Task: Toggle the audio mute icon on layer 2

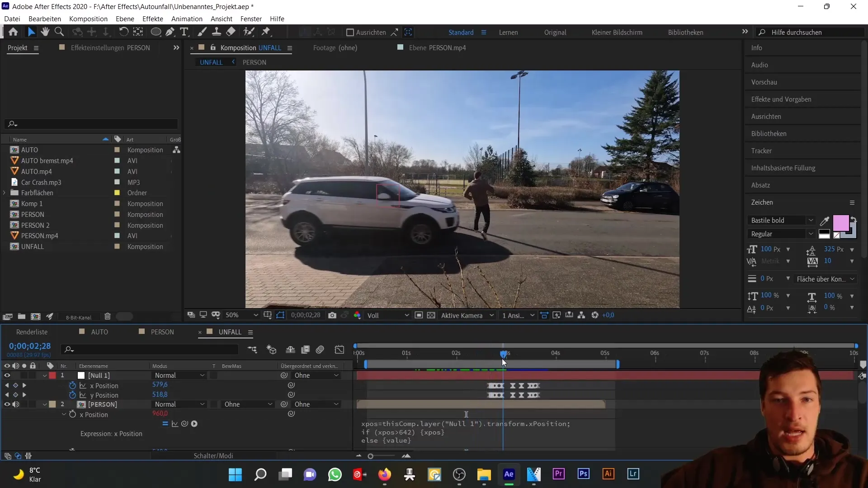Action: (x=15, y=404)
